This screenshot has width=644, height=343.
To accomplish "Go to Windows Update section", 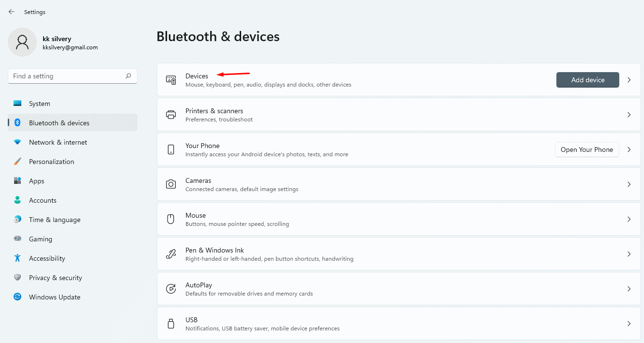I will [x=55, y=297].
